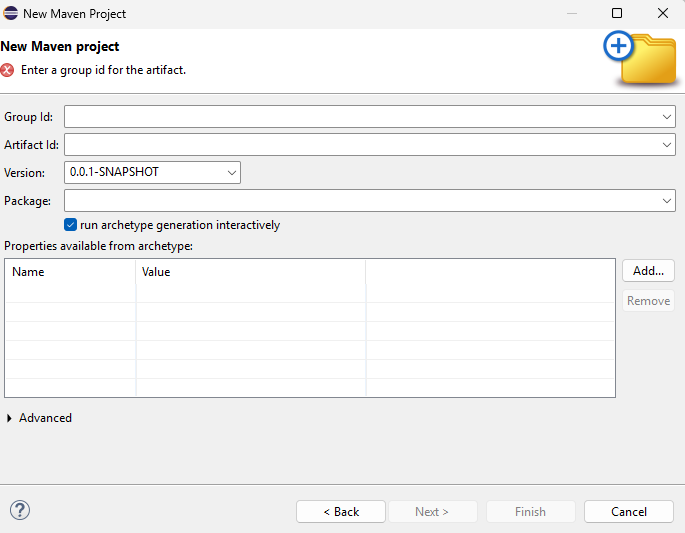Click the new Maven project folder icon
Image resolution: width=685 pixels, height=533 pixels.
click(x=640, y=58)
